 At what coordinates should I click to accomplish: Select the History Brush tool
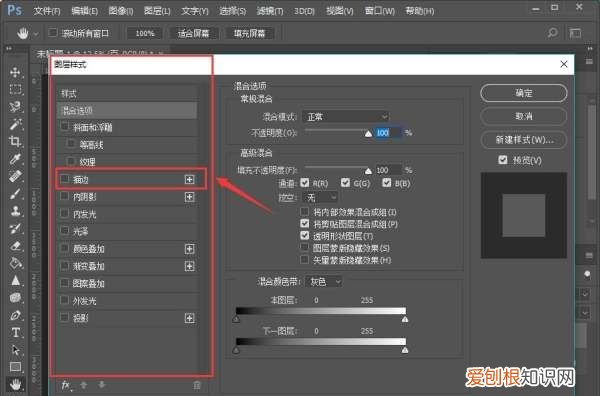point(15,228)
